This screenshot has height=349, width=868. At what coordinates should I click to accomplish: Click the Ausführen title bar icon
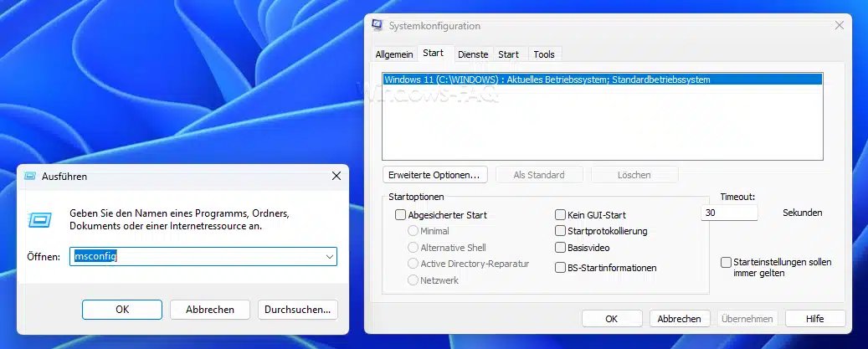[31, 177]
